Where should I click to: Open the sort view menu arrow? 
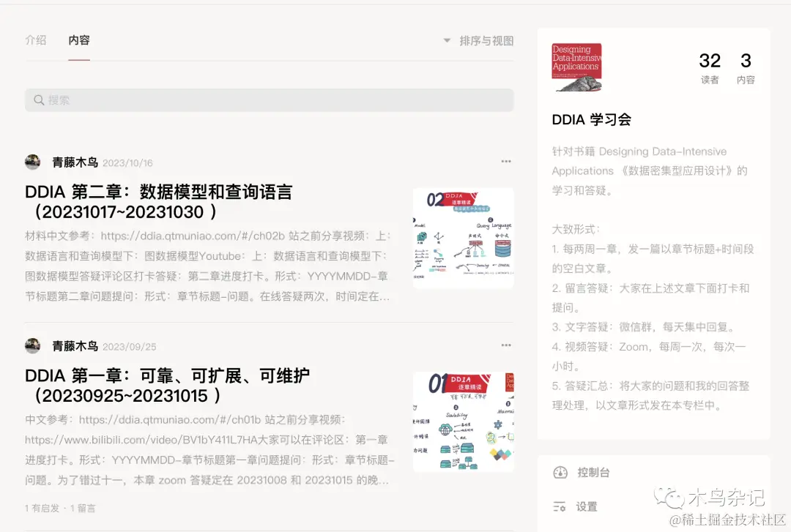[x=447, y=41]
